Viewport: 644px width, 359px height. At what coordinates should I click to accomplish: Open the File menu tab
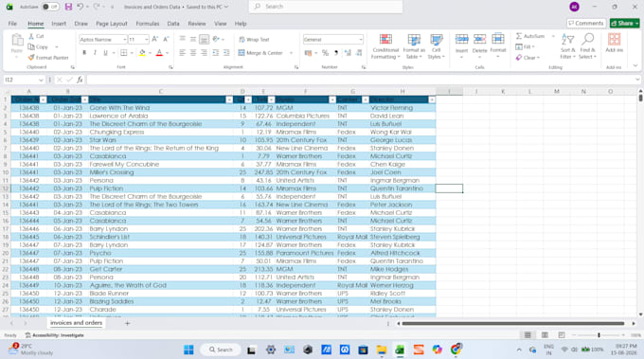click(12, 24)
